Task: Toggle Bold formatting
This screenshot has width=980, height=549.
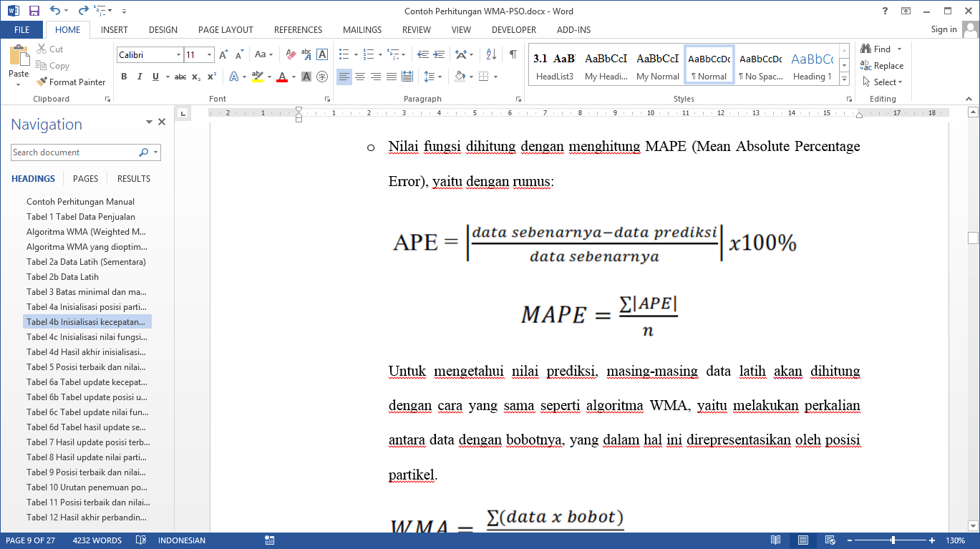Action: (x=124, y=77)
